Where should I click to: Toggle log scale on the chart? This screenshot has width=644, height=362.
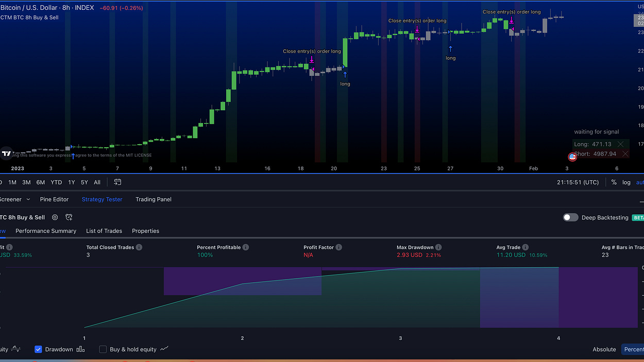pos(626,182)
